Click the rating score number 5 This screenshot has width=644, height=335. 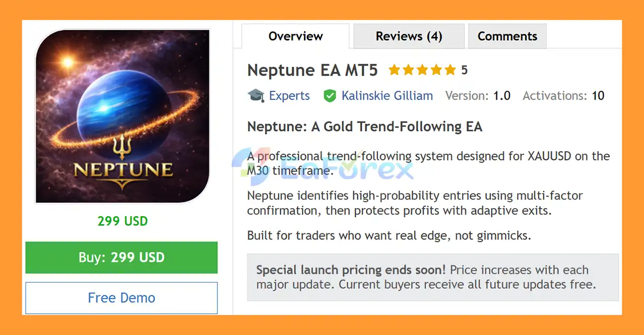tap(464, 70)
